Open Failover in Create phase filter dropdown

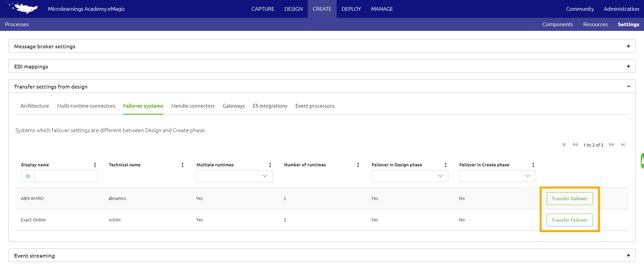[x=497, y=176]
